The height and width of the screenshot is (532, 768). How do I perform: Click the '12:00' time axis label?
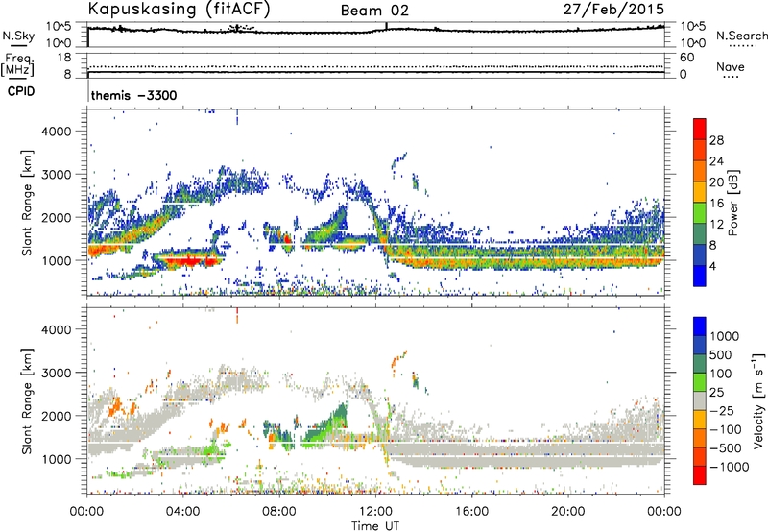[375, 512]
